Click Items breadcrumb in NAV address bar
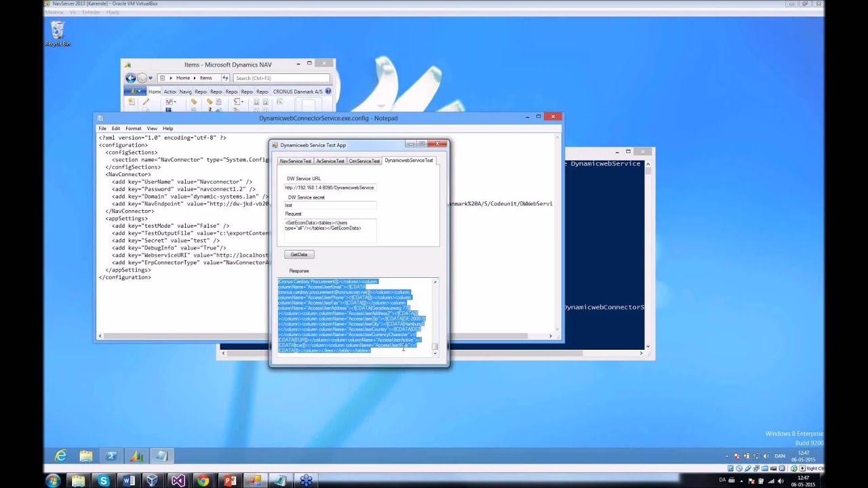 pos(205,78)
